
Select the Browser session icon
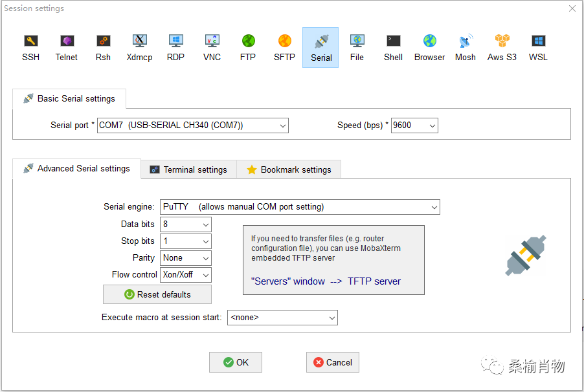429,48
